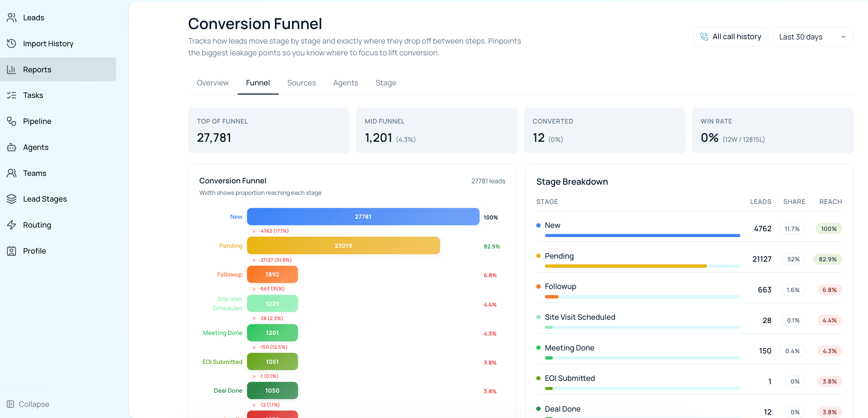Open Profile from the sidebar
The image size is (868, 418).
coord(58,251)
